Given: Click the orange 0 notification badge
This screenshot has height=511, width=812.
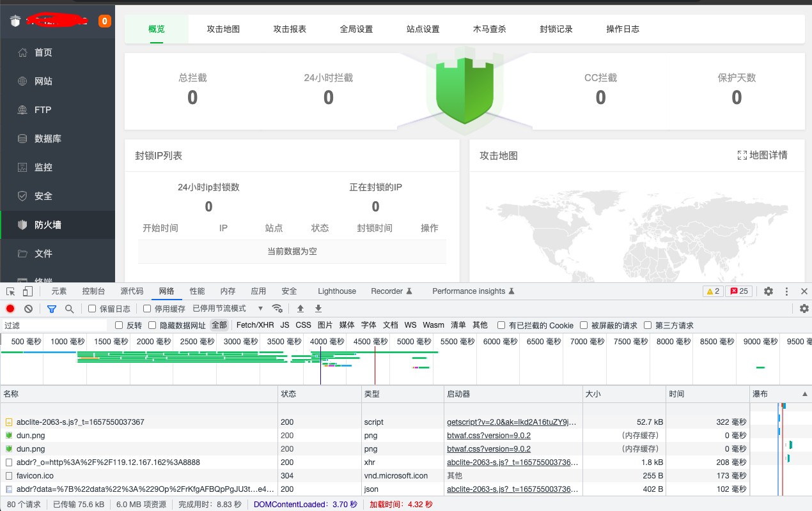Looking at the screenshot, I should (104, 21).
